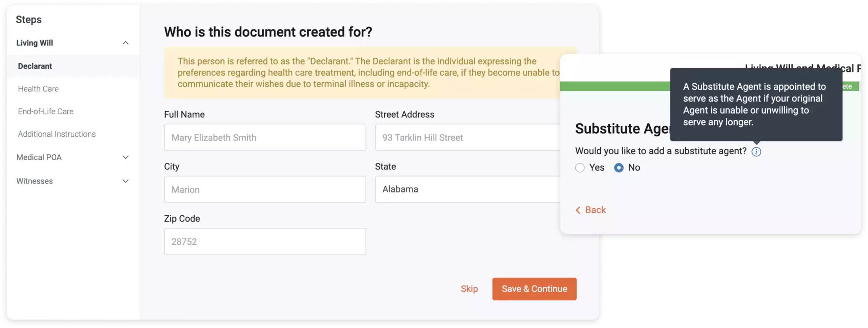Open the End-of-Life Care step
The height and width of the screenshot is (328, 868).
pyautogui.click(x=45, y=111)
